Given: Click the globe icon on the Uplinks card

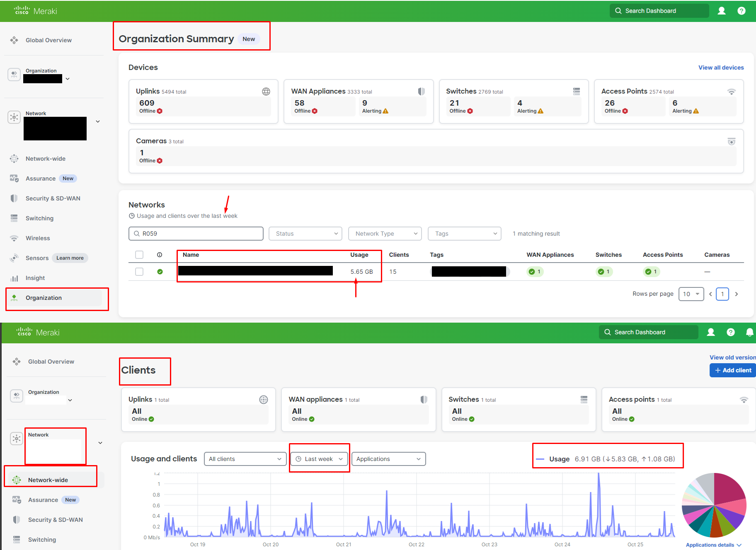Looking at the screenshot, I should pyautogui.click(x=266, y=91).
